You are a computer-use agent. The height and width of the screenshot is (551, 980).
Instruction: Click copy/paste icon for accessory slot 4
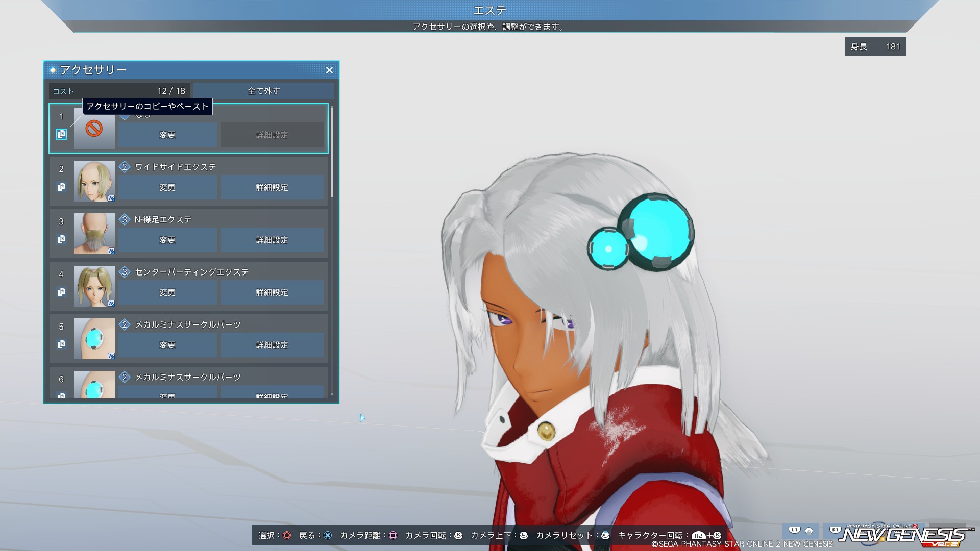click(x=61, y=292)
